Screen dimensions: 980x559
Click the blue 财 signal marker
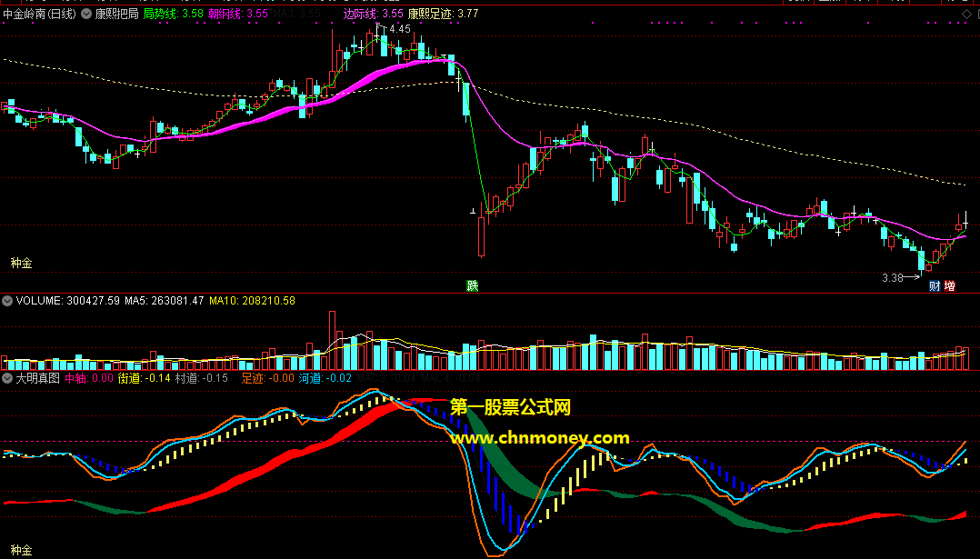click(x=935, y=286)
